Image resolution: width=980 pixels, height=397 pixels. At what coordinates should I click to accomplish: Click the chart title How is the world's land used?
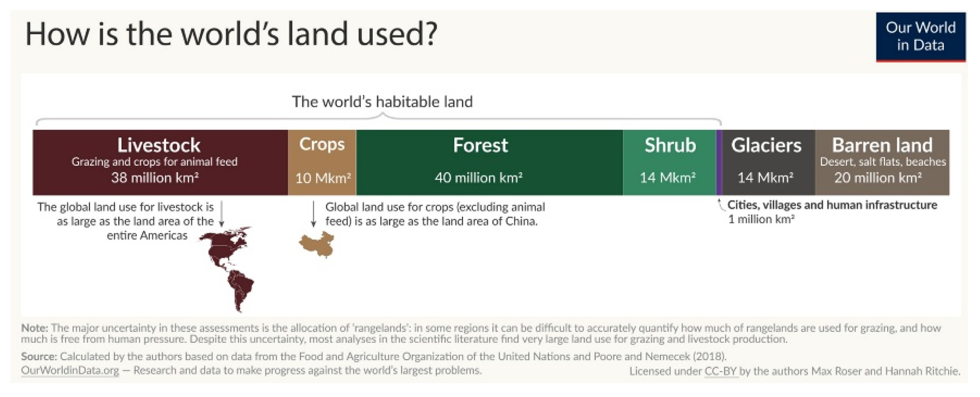231,34
